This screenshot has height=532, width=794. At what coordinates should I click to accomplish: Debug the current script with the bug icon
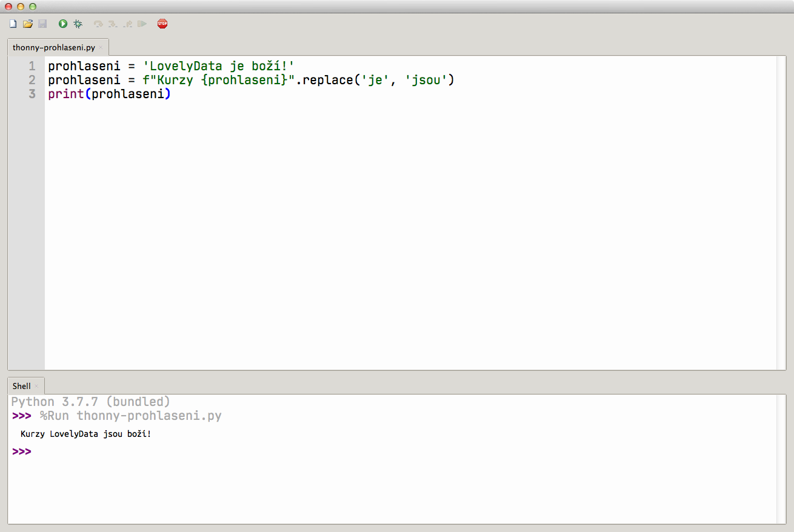click(78, 24)
